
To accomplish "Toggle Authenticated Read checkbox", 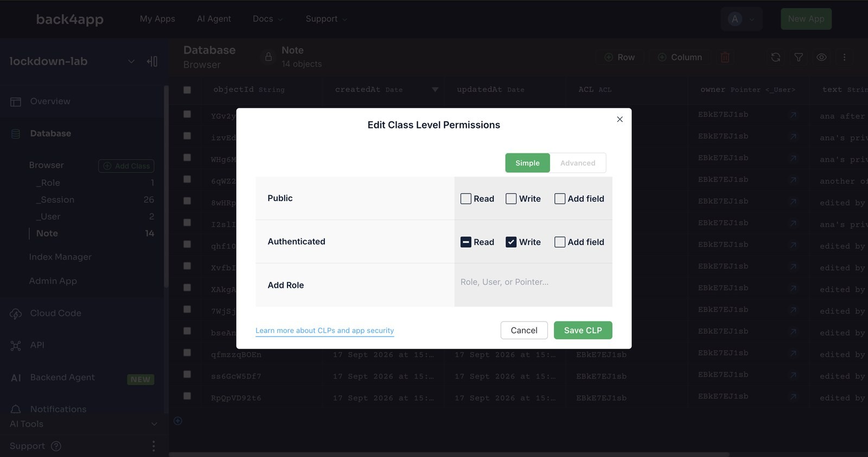I will pos(465,242).
